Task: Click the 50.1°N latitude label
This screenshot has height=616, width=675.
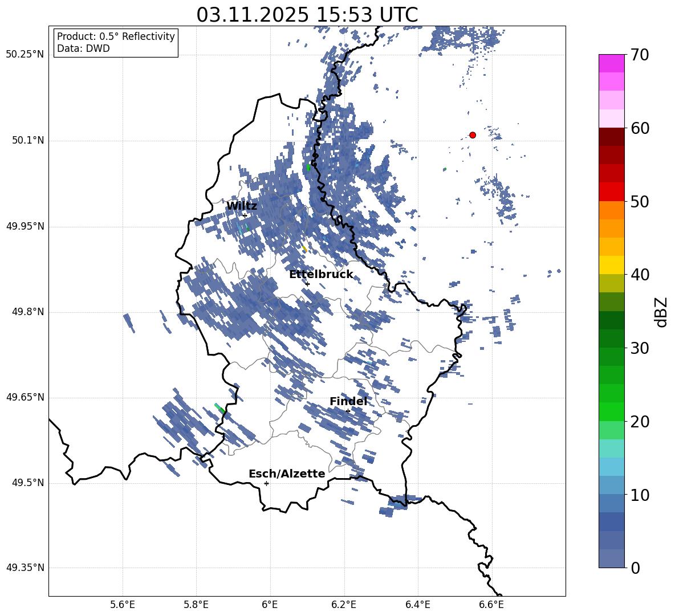Action: tap(27, 141)
